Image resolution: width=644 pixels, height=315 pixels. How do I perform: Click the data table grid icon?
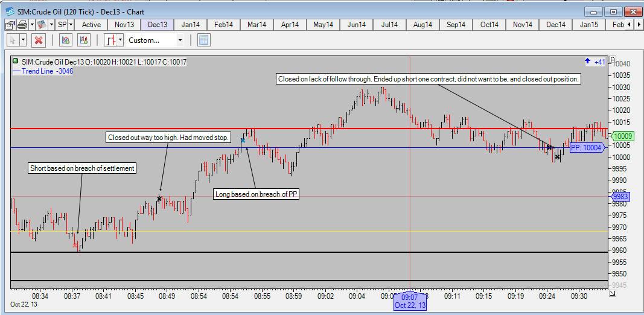coord(204,40)
